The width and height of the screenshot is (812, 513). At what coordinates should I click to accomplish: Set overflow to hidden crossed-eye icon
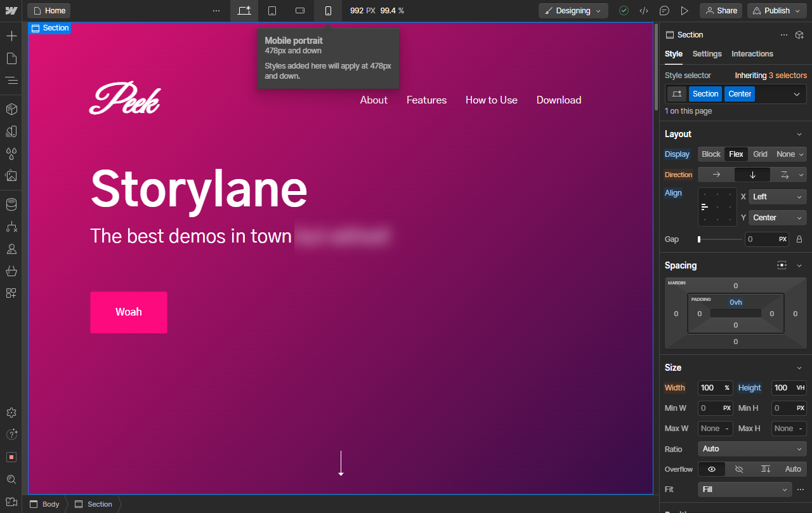coord(738,469)
